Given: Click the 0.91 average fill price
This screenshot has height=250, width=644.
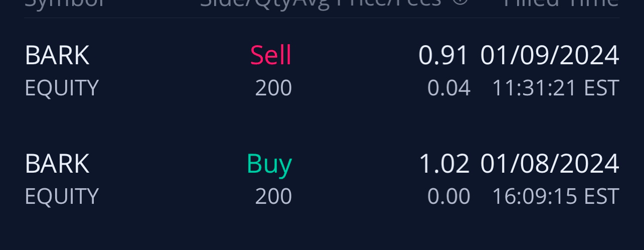Looking at the screenshot, I should pos(443,55).
